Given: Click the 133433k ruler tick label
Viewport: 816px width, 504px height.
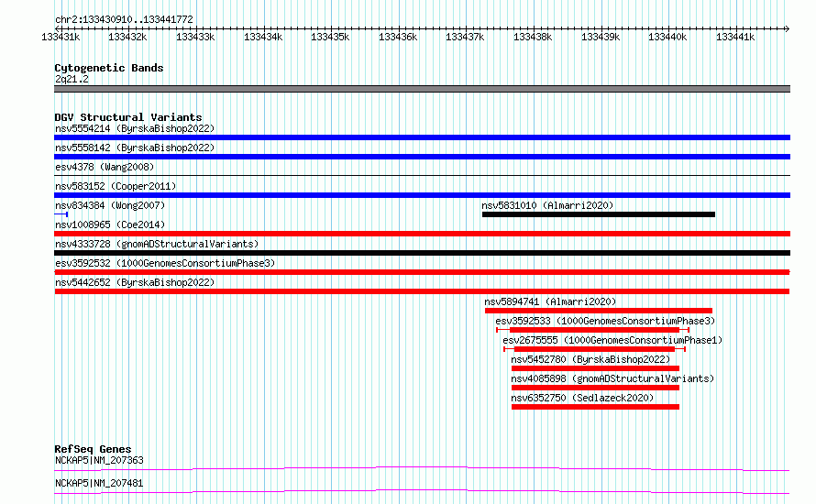Looking at the screenshot, I should [195, 37].
